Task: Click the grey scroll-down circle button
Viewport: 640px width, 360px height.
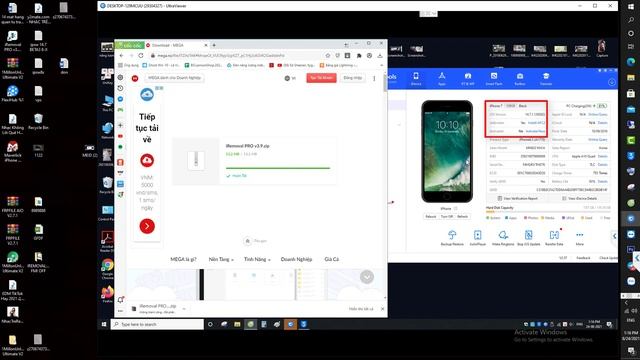Action: coord(367,277)
